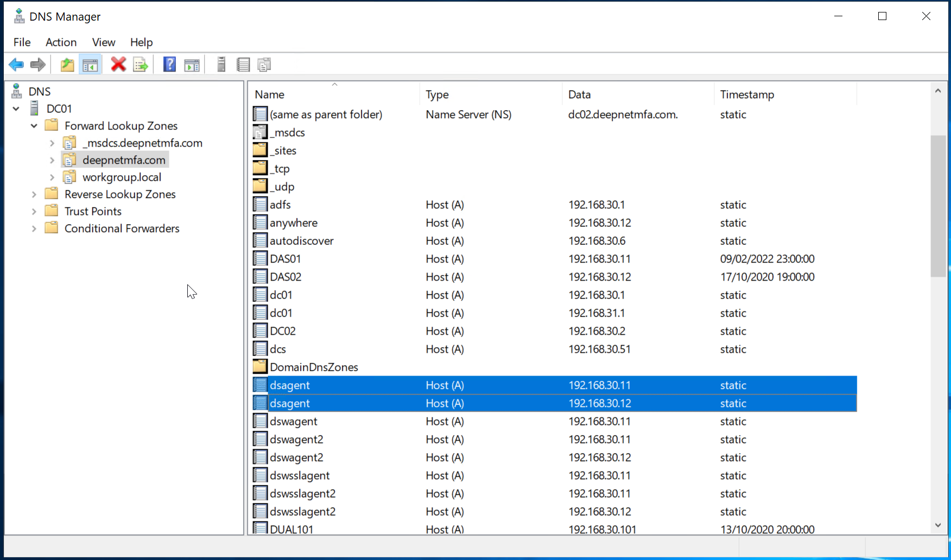Expand the workgroup.local zone

[x=52, y=177]
